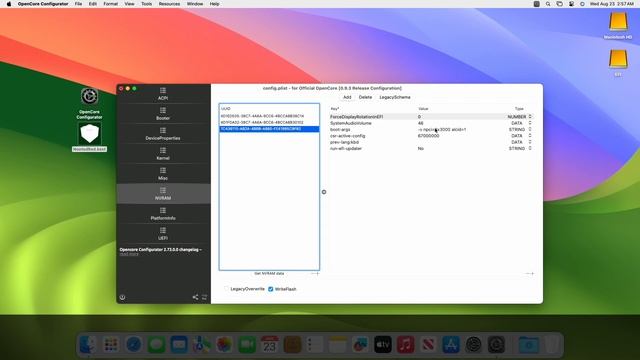
Task: Open the Resources menu
Action: pyautogui.click(x=169, y=4)
